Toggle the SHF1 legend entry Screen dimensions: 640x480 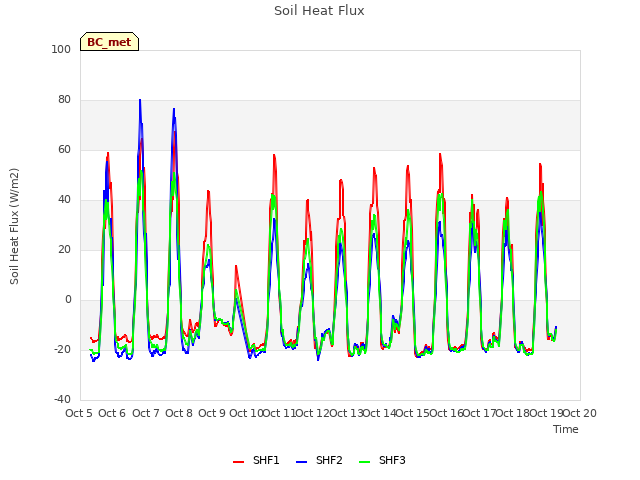tap(256, 460)
